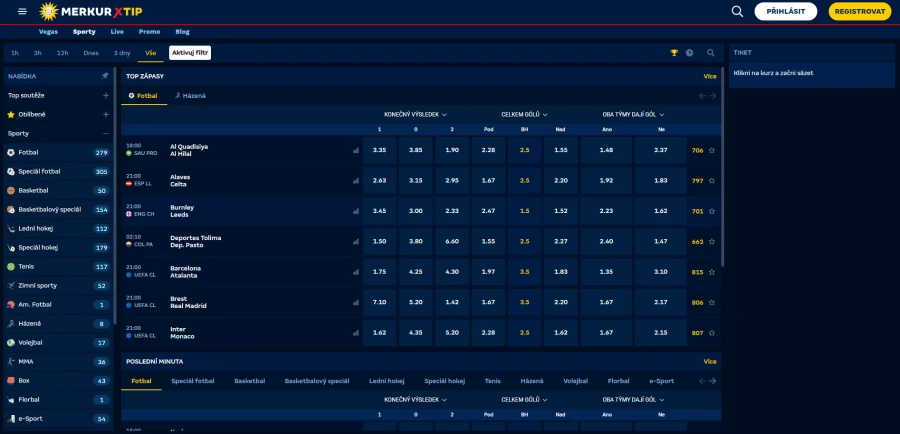Viewport: 900px width, 434px height.
Task: Open Lední hokej category in sidebar
Action: 58,228
